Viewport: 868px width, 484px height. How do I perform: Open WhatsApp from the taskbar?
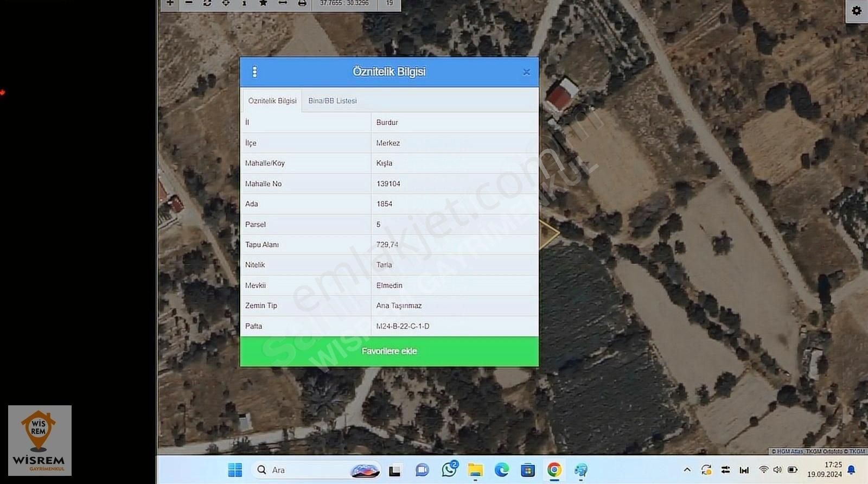449,469
